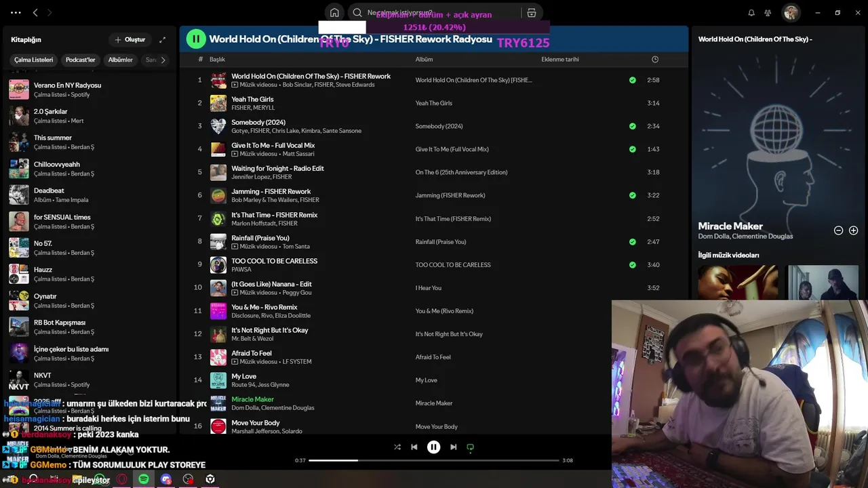Screen dimensions: 868x488
Task: Hide Miracle Maker with the minus icon
Action: pyautogui.click(x=838, y=230)
